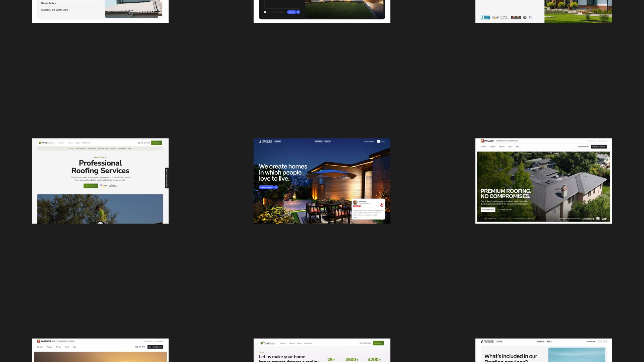Click red Yelp logo in Matthew M. review card

point(381,205)
